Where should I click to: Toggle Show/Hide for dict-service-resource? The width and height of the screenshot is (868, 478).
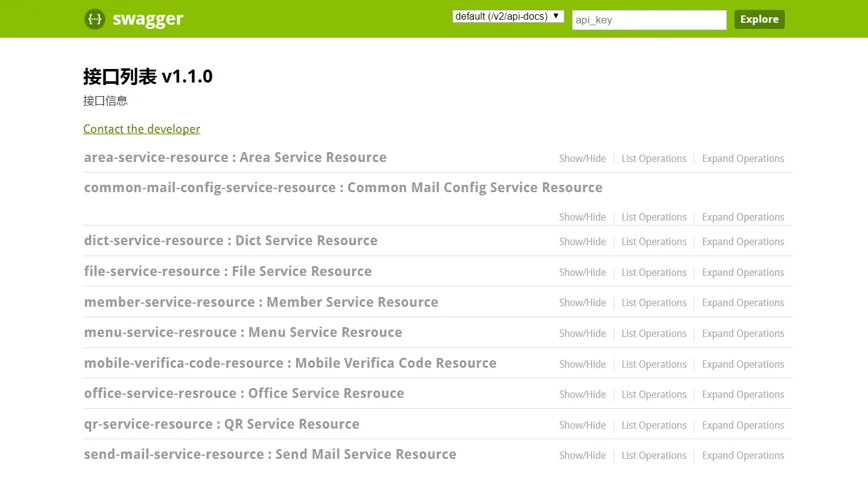click(582, 241)
